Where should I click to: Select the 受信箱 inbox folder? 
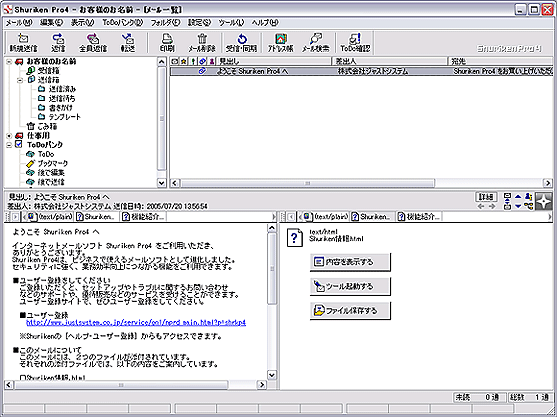[x=44, y=71]
